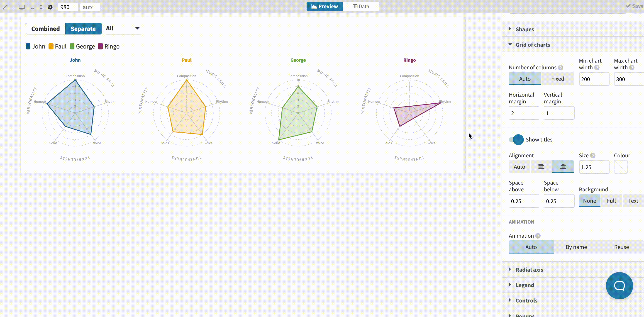Open the All series filter dropdown

pyautogui.click(x=123, y=28)
